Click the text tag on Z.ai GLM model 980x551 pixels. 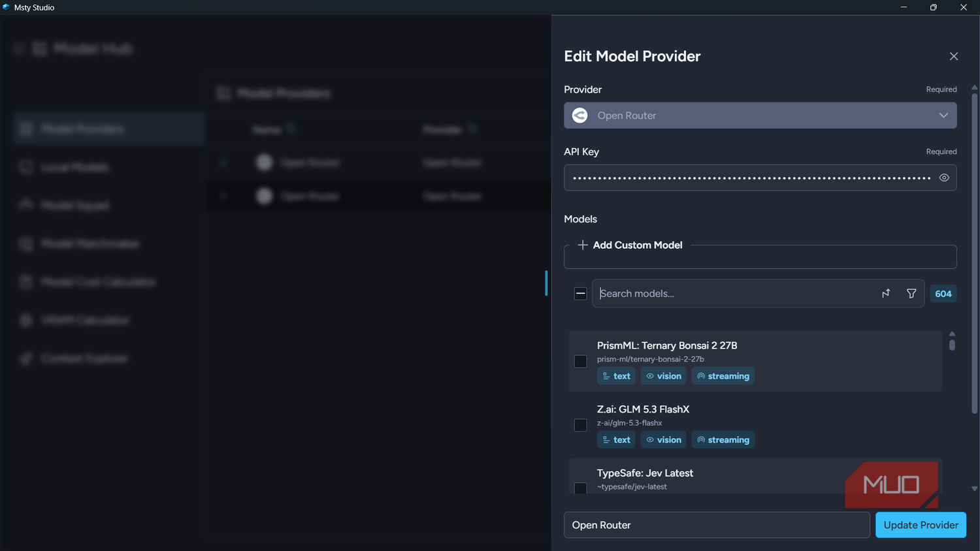click(616, 440)
